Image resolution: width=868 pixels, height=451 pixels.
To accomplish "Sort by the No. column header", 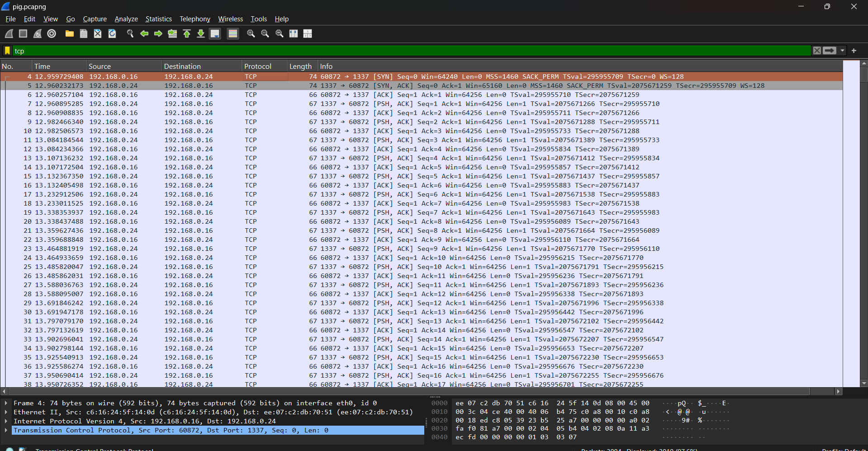I will pos(16,66).
